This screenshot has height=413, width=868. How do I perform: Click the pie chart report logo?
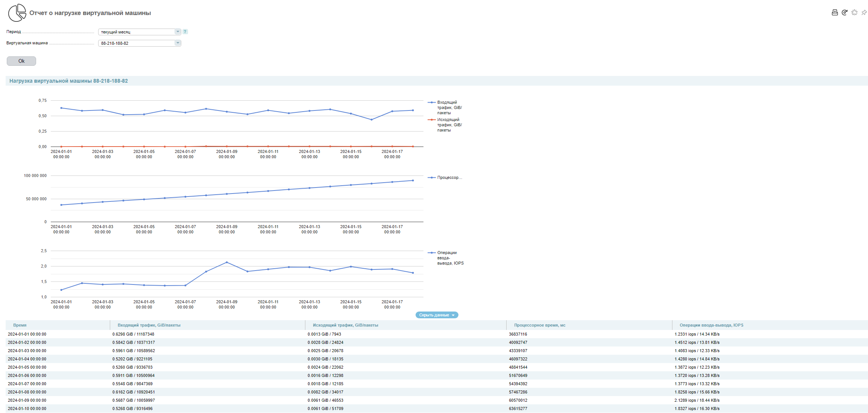click(17, 13)
